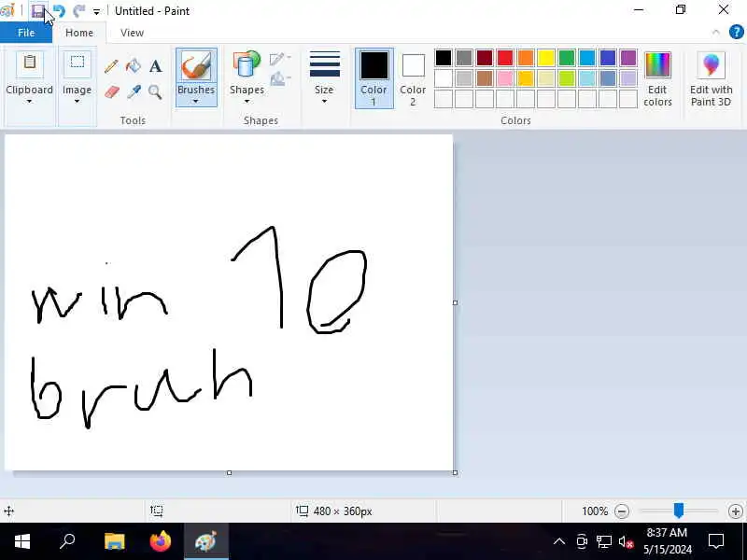Viewport: 747px width, 560px height.
Task: Open File Explorer from the taskbar
Action: tap(114, 541)
